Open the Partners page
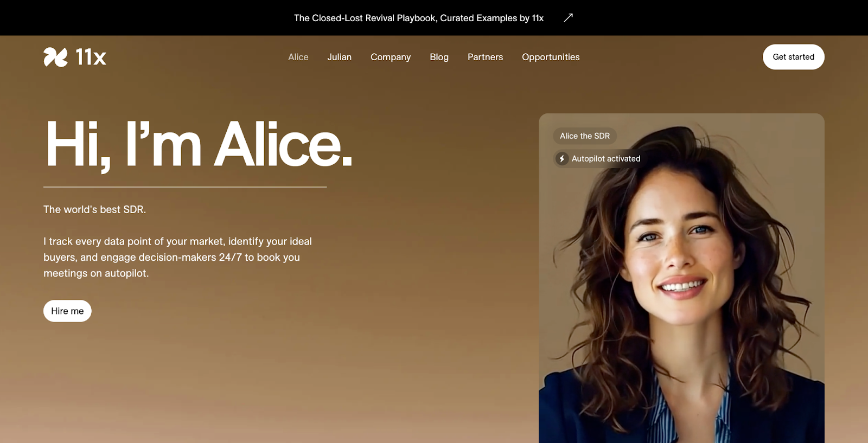The image size is (868, 443). click(x=486, y=57)
